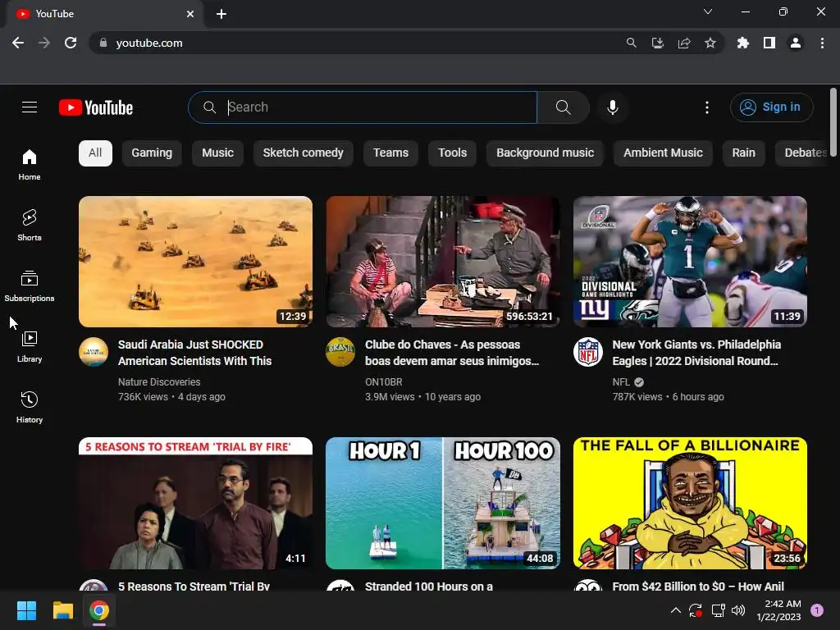This screenshot has height=630, width=840.
Task: Click the YouTube search input field
Action: (363, 107)
